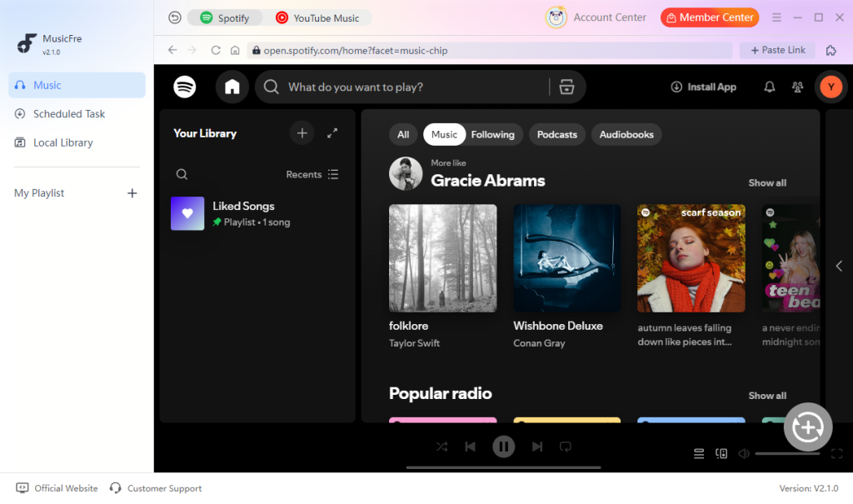The width and height of the screenshot is (853, 504).
Task: Click the playback progress bar
Action: coord(503,467)
